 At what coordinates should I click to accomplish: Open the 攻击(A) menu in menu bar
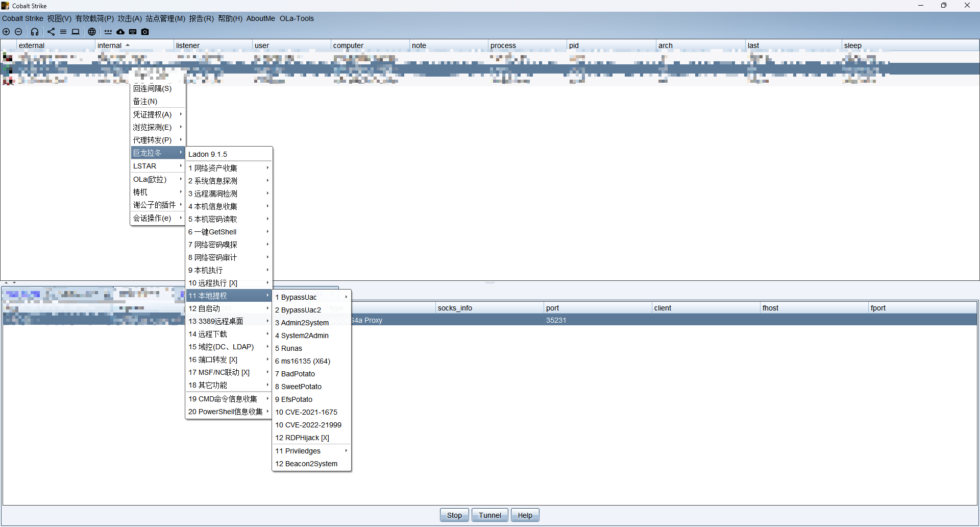coord(130,18)
